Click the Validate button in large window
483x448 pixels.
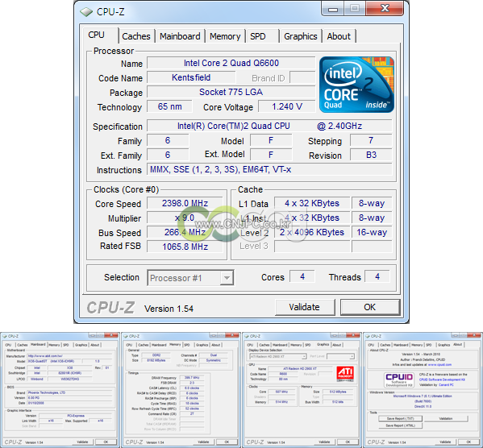(304, 307)
